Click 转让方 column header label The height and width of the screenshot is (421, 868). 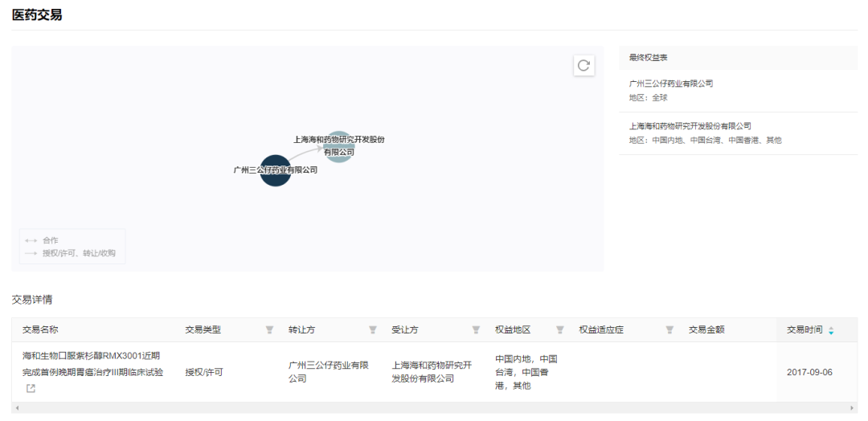click(x=301, y=329)
